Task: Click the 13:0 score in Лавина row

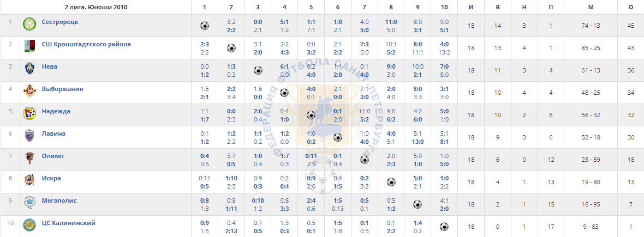Action: [x=418, y=142]
